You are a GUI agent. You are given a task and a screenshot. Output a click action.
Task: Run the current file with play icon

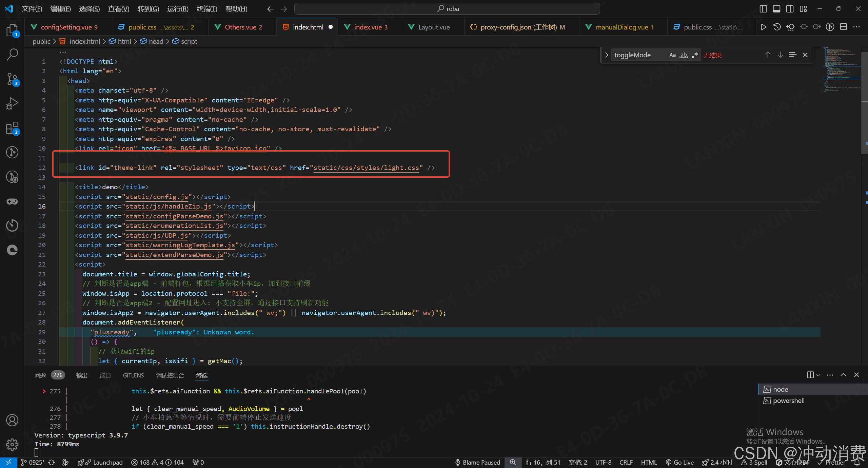(763, 27)
